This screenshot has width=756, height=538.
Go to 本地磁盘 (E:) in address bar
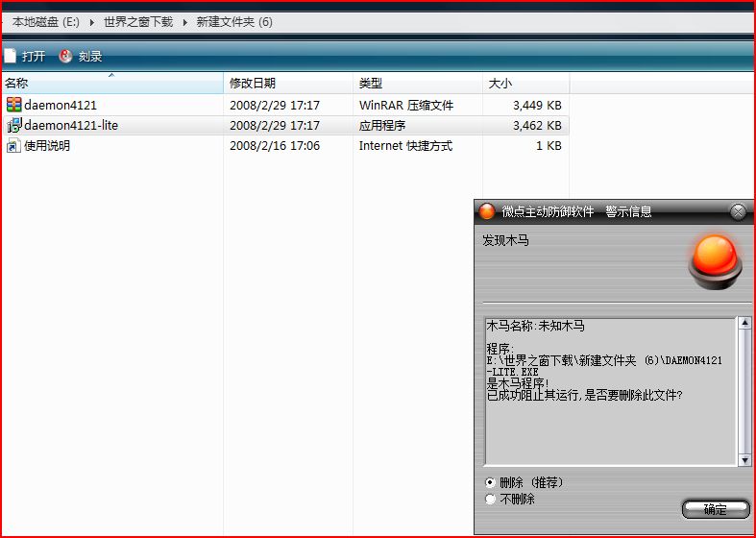[x=46, y=22]
